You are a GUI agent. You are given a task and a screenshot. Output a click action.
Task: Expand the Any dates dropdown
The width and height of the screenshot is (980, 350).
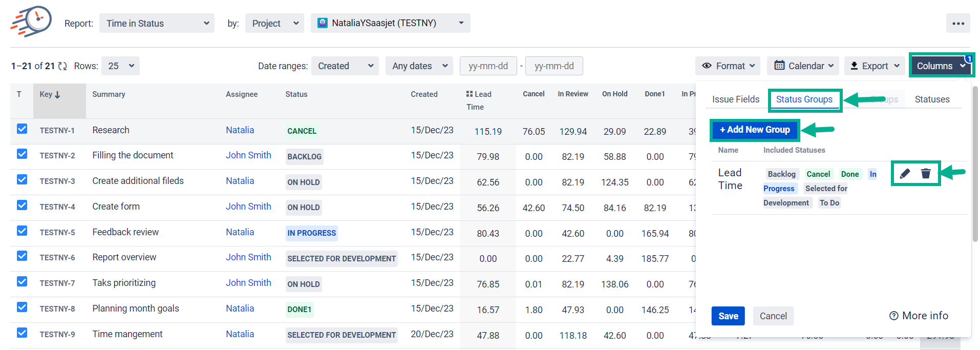point(419,66)
